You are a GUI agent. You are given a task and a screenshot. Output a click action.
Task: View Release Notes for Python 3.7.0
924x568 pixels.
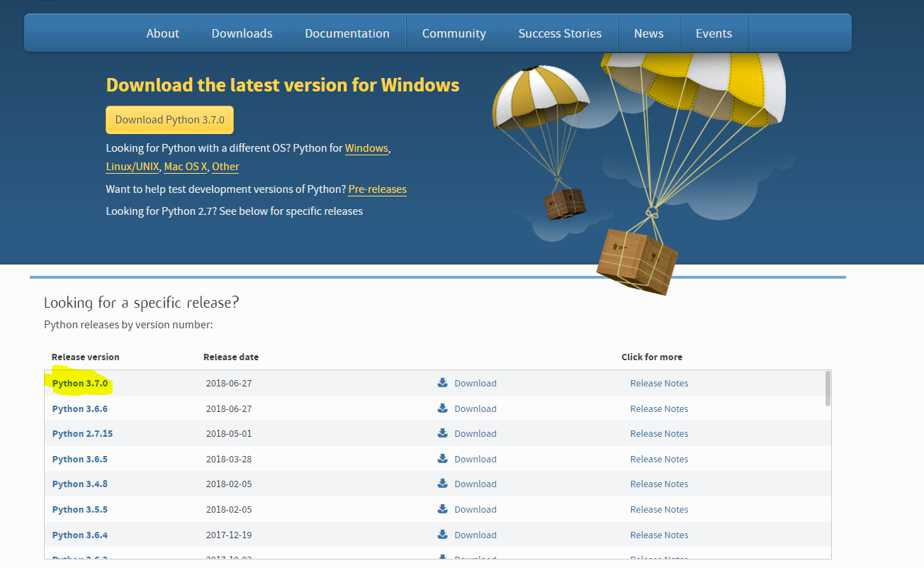(x=659, y=383)
